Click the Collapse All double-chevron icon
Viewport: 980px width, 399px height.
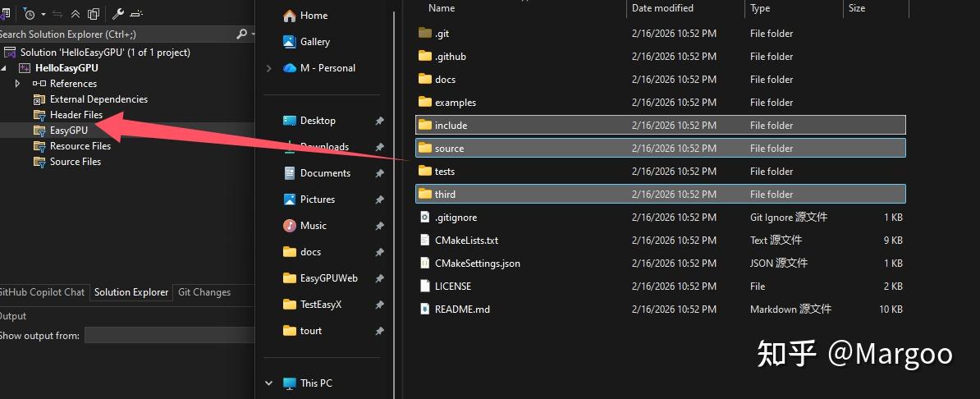tap(76, 14)
